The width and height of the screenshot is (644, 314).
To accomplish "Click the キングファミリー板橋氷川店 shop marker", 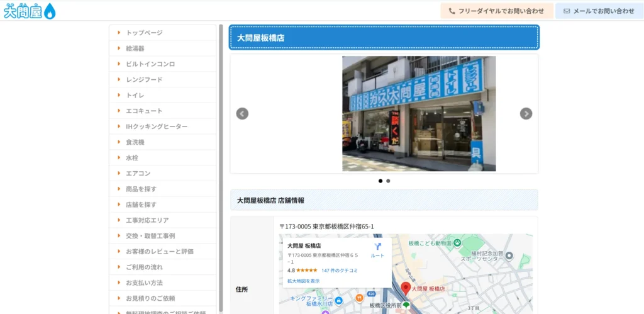I will click(x=339, y=301).
